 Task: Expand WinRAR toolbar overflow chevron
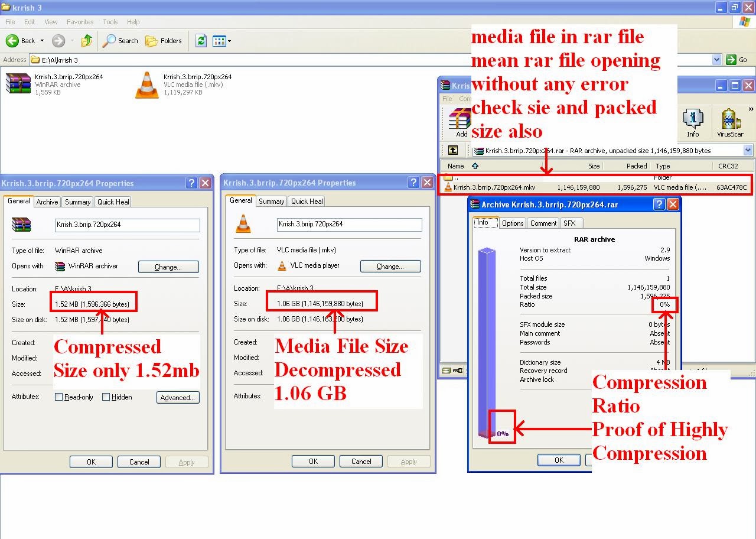tap(751, 110)
